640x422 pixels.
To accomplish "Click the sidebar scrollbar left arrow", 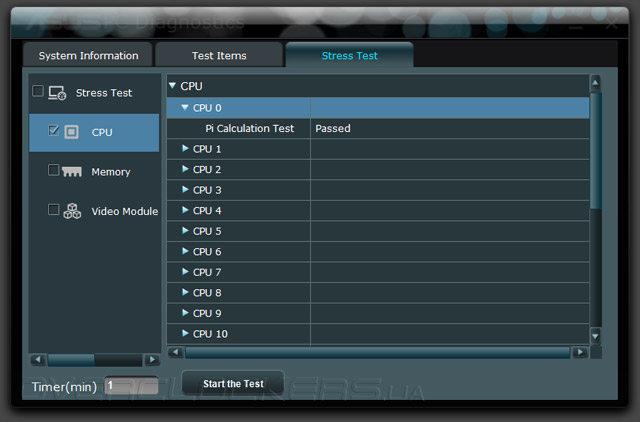I will [37, 359].
